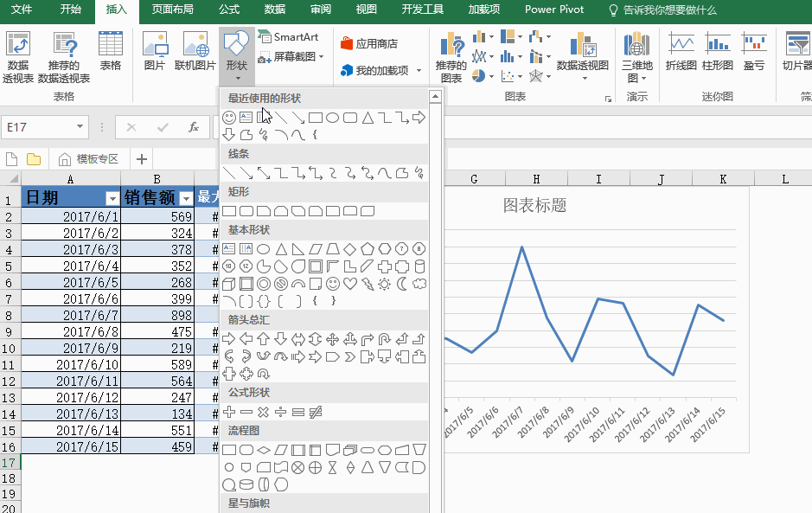Click the Insert Function fx button
This screenshot has width=812, height=513.
tap(194, 127)
